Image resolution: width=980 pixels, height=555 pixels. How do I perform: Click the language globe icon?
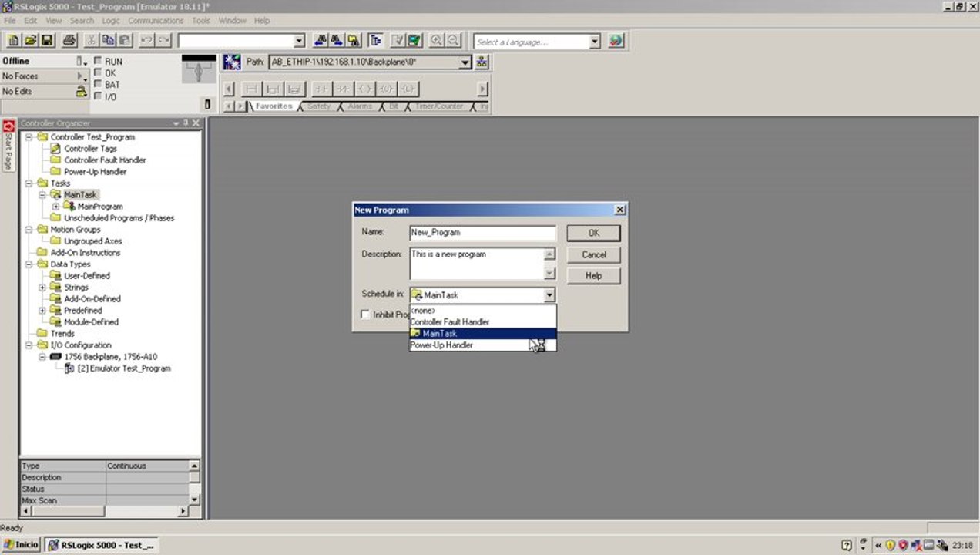click(x=616, y=41)
